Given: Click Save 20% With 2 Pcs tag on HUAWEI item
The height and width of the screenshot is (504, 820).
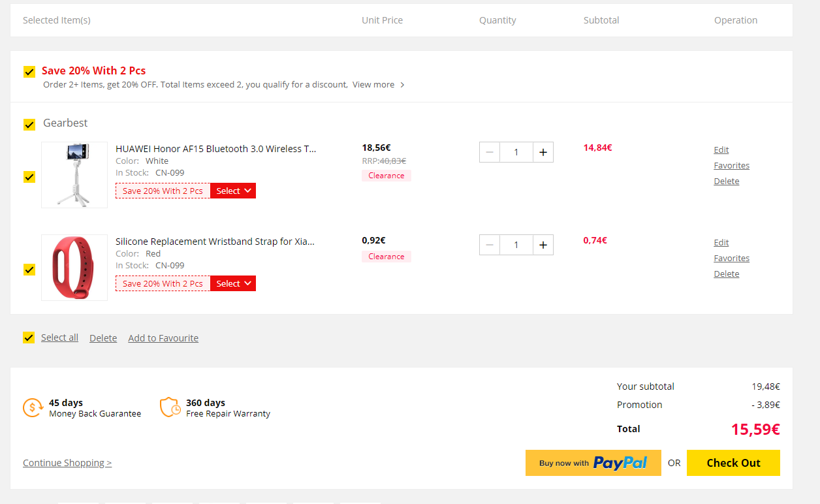Looking at the screenshot, I should pyautogui.click(x=163, y=191).
